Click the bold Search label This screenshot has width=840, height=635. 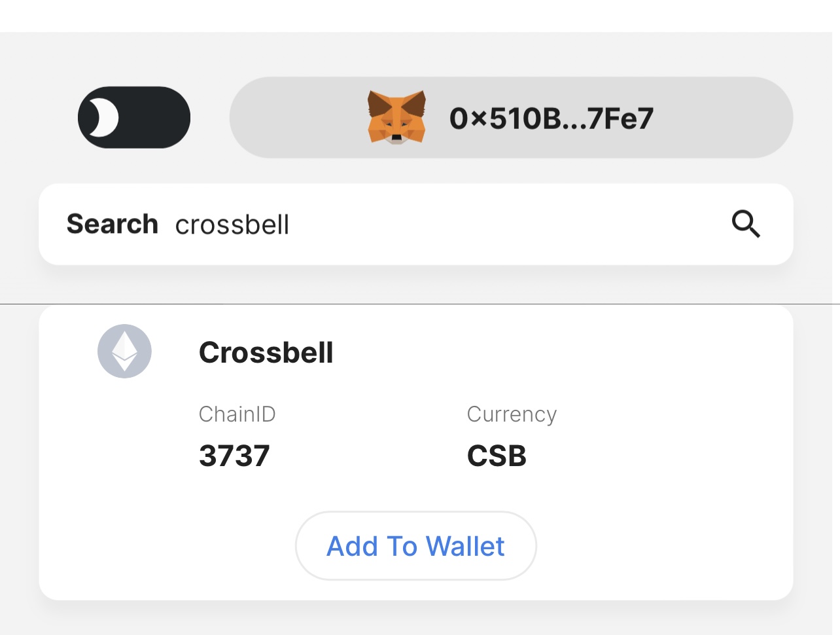click(x=113, y=225)
